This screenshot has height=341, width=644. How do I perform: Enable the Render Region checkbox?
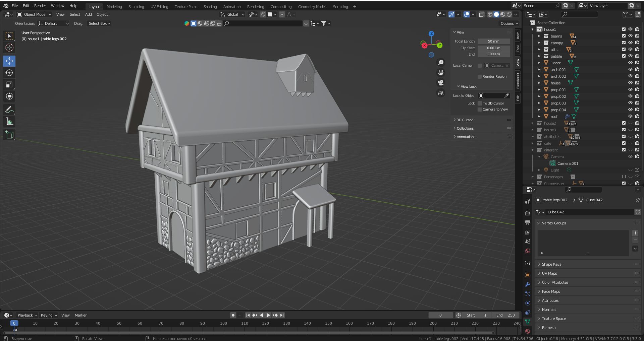pyautogui.click(x=480, y=77)
